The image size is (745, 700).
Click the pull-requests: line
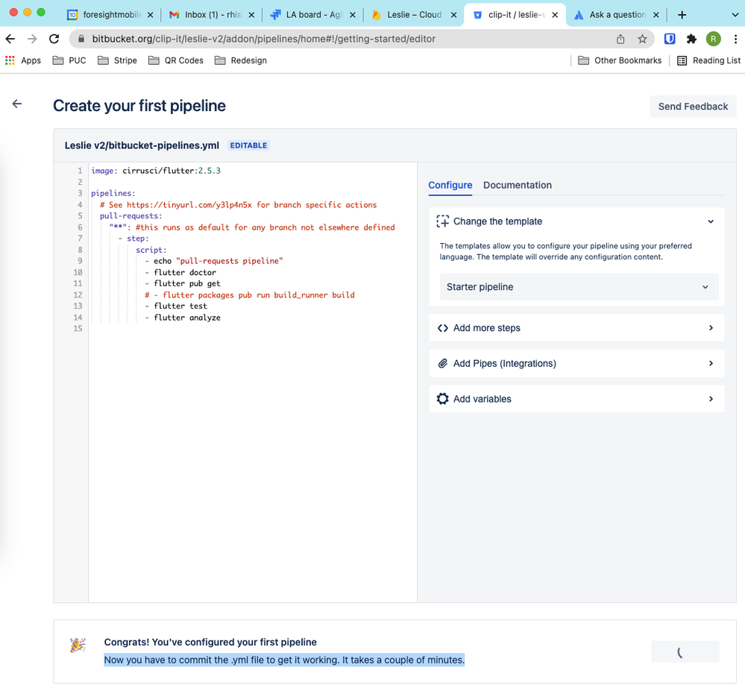click(131, 215)
